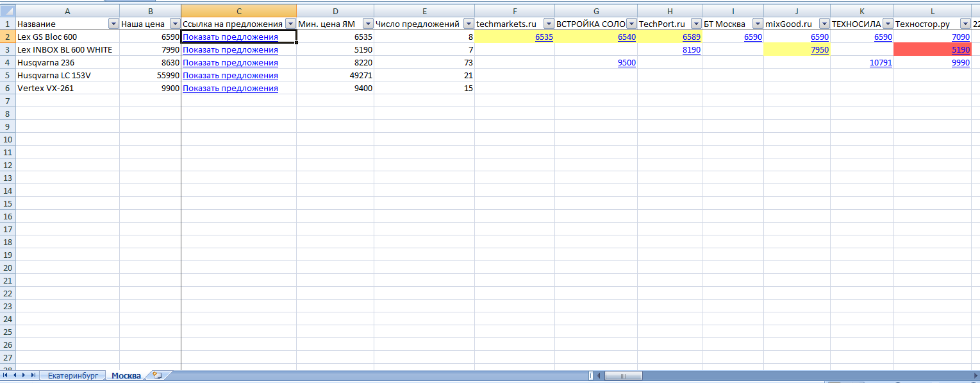Open Показать предложения link for Lex INBOX BL 600 WHITE
Viewport: 980px width, 383px height.
(x=230, y=50)
